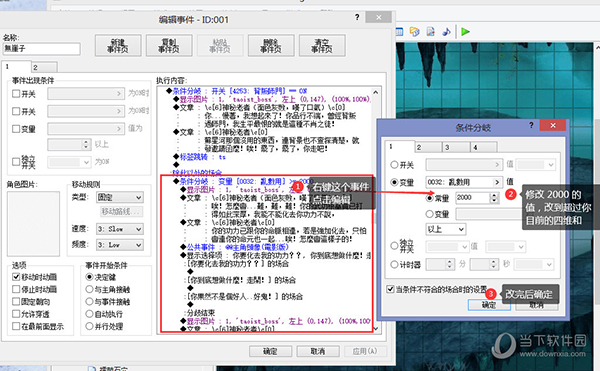Select row [你到底想做什麼! 走開!] 的场合
The height and width of the screenshot is (371, 600).
(x=241, y=280)
